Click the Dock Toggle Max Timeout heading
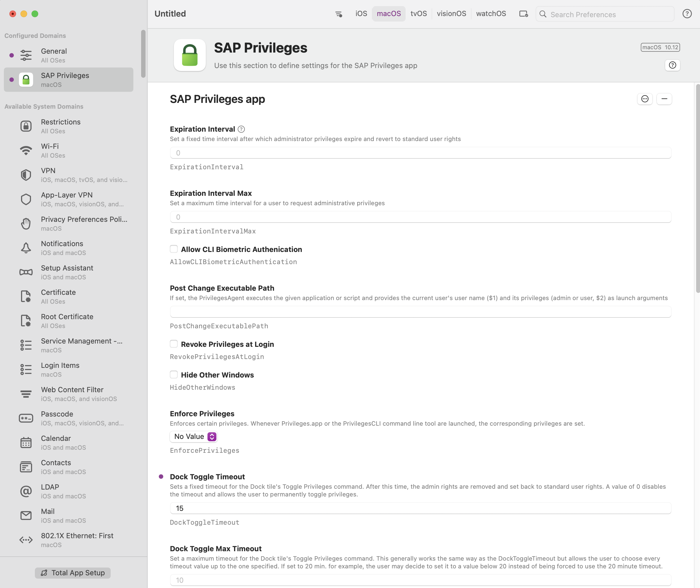Image resolution: width=700 pixels, height=588 pixels. [x=216, y=549]
